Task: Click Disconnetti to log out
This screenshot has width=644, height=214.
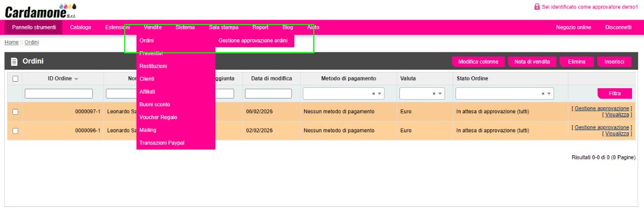Action: tap(618, 28)
